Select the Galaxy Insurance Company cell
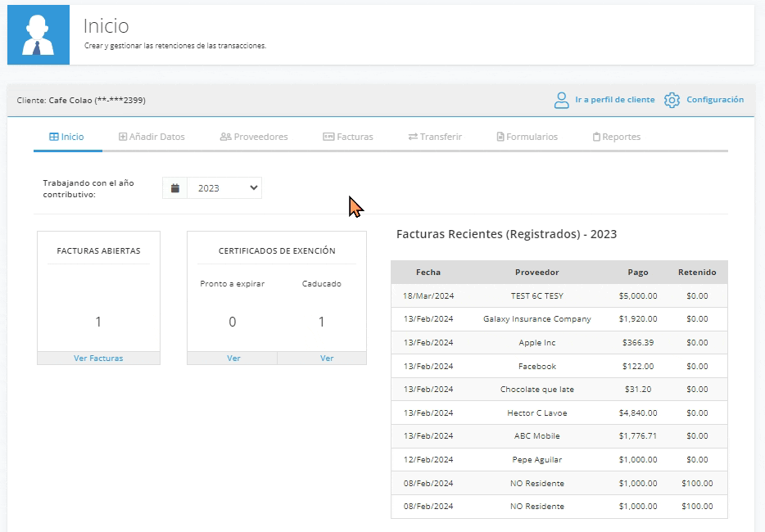 536,319
